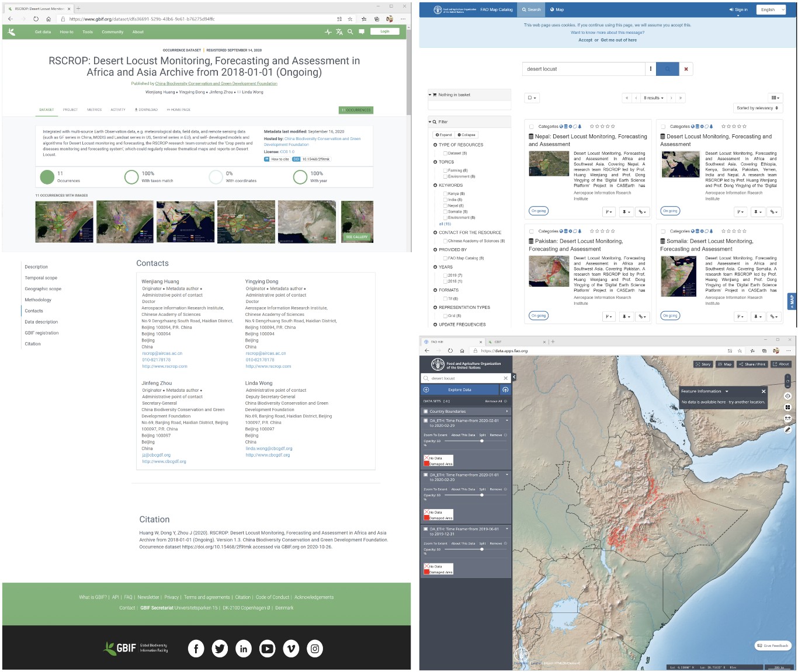Image resolution: width=798 pixels, height=672 pixels.
Task: Switch to the Metrics tab on GBIF
Action: pos(94,110)
